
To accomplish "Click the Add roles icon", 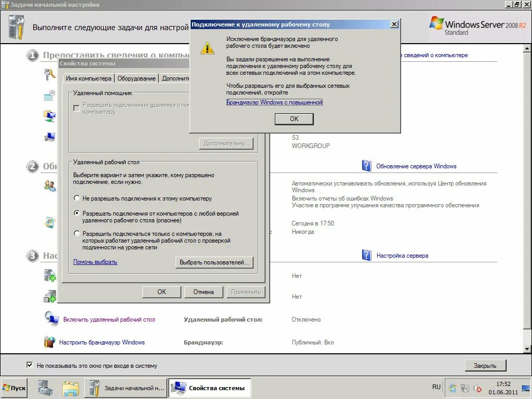I will 49,275.
